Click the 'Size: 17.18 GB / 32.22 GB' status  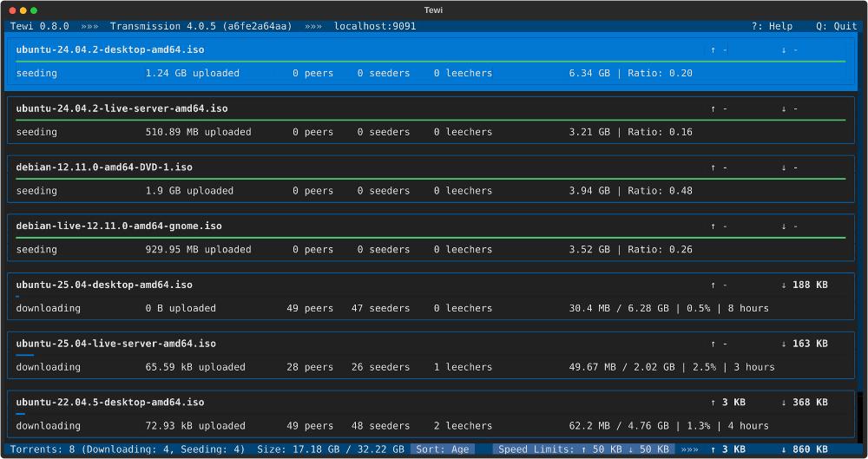tap(331, 449)
